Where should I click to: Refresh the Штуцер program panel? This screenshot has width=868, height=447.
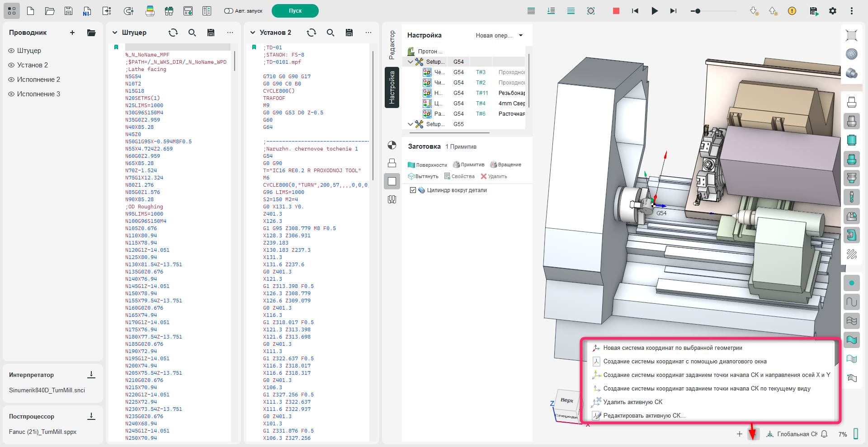pos(173,33)
